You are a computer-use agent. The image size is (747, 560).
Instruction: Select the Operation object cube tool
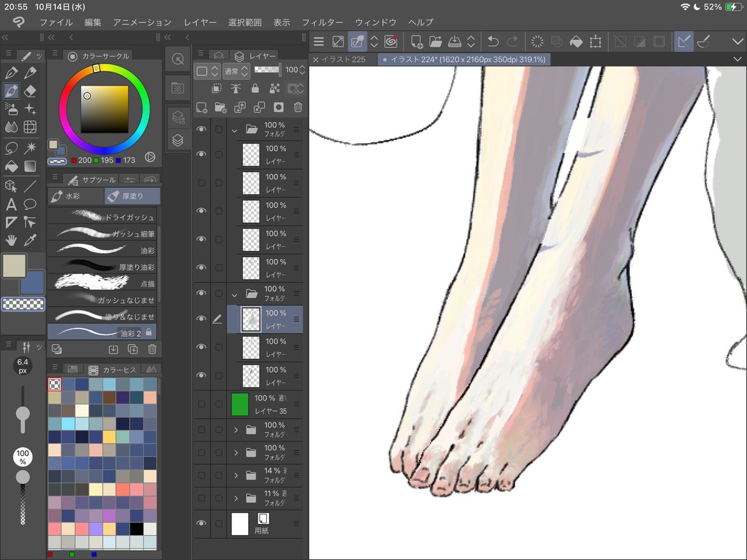(11, 186)
